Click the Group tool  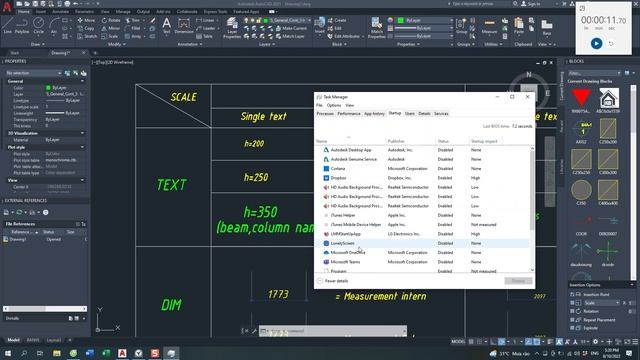461,25
